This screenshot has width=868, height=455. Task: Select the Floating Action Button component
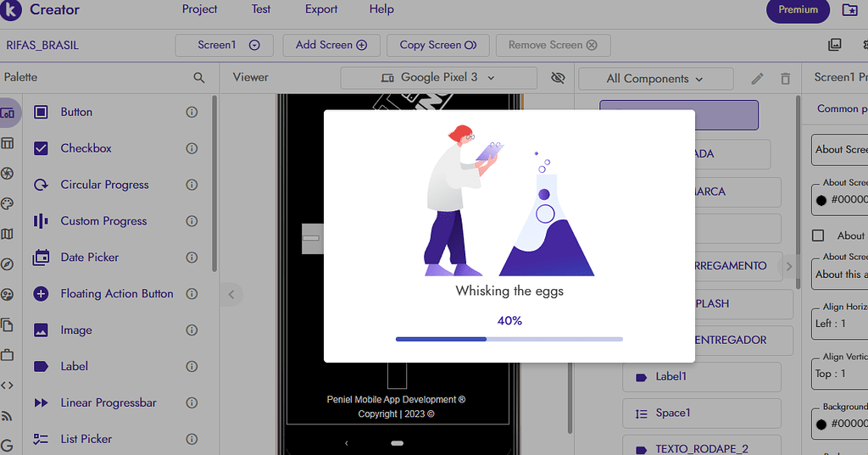(115, 294)
